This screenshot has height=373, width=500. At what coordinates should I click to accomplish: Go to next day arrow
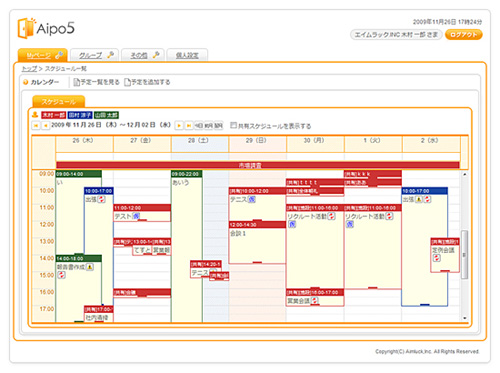[179, 126]
